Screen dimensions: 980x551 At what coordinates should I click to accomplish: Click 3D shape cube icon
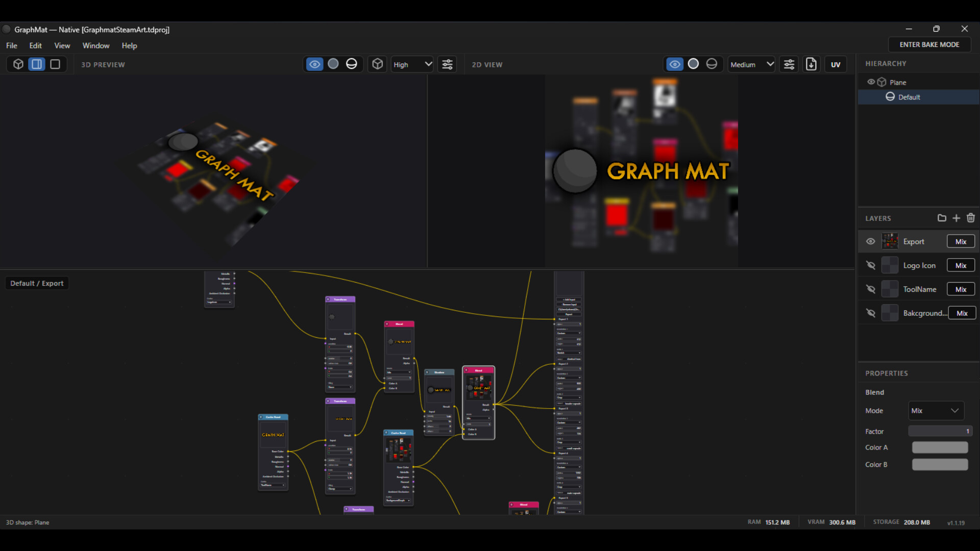click(x=378, y=64)
